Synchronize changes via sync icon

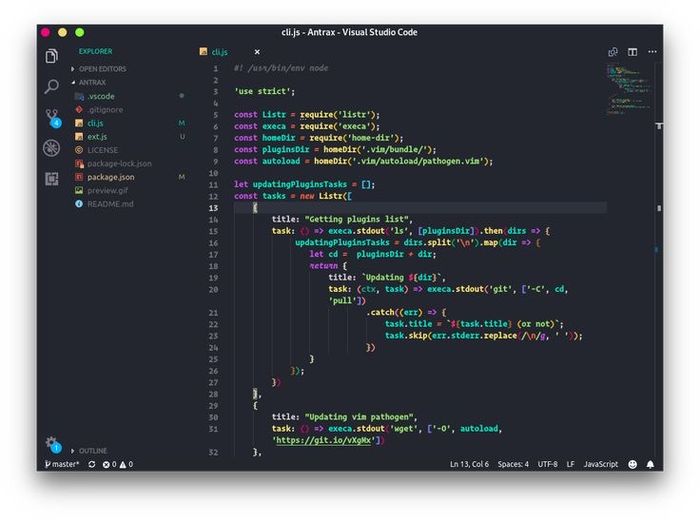92,465
